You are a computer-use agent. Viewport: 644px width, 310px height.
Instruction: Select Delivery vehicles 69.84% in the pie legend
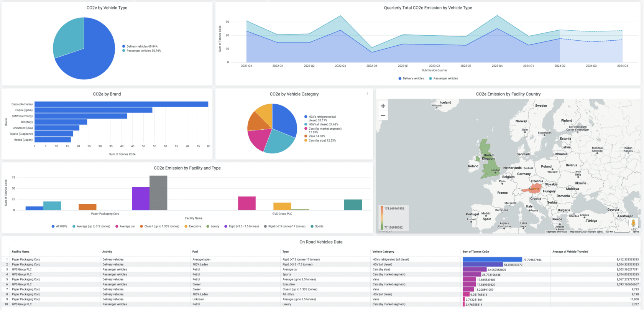coord(140,46)
